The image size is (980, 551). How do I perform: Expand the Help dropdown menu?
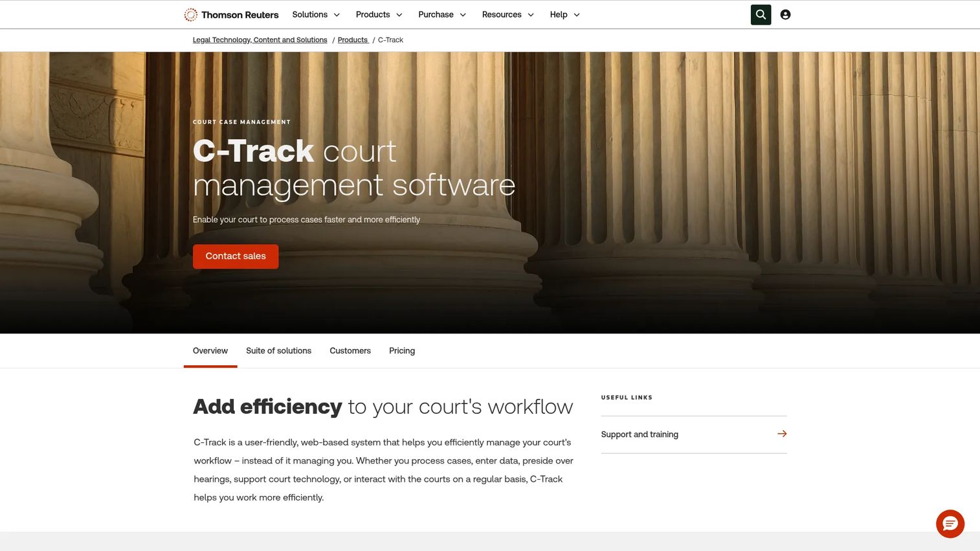pos(565,14)
